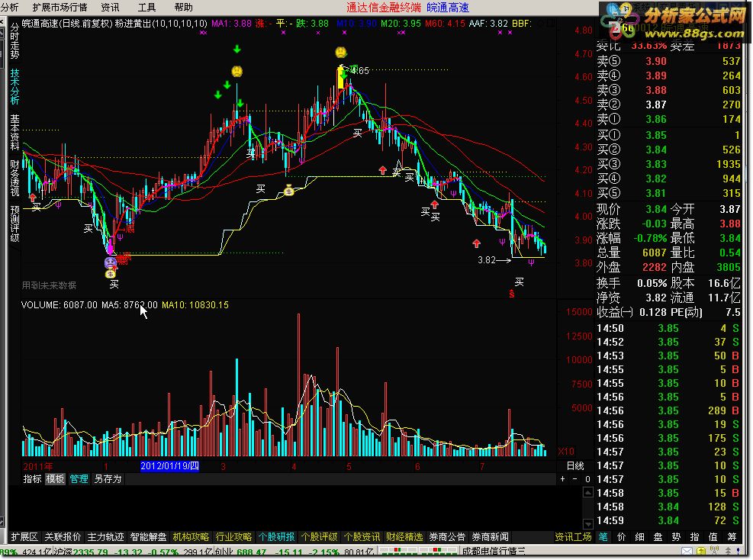Click the 4.65 high price label
The width and height of the screenshot is (753, 560).
360,71
